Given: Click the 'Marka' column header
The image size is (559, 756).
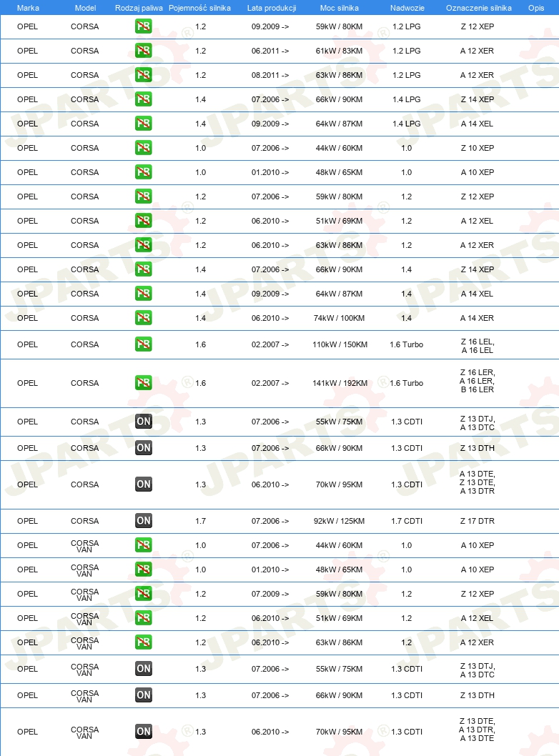Looking at the screenshot, I should 28,8.
